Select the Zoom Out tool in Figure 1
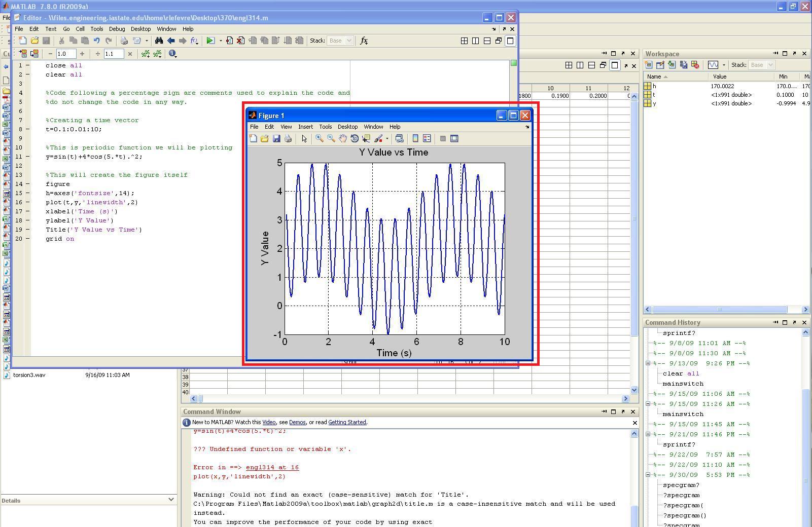The image size is (812, 527). point(330,138)
